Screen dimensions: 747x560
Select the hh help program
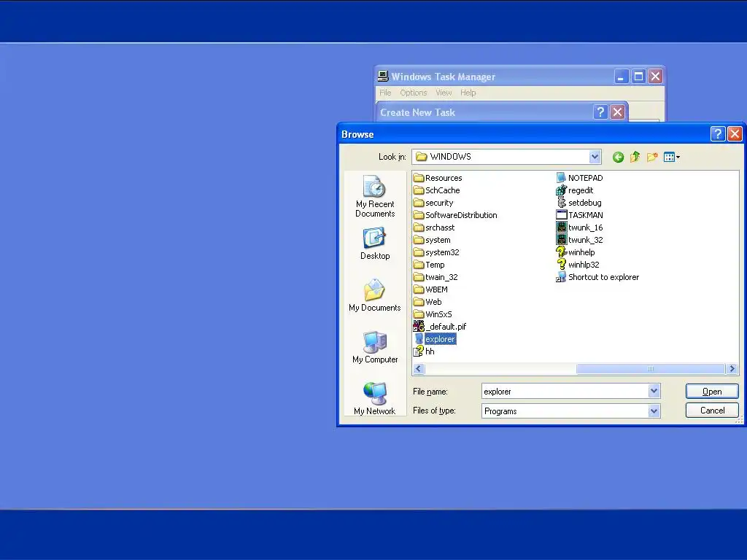point(424,351)
